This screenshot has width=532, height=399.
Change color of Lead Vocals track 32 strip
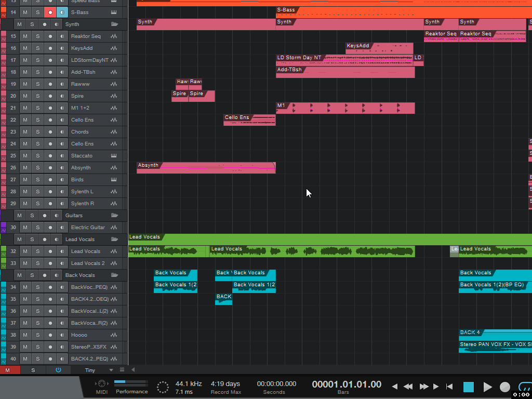pyautogui.click(x=4, y=248)
